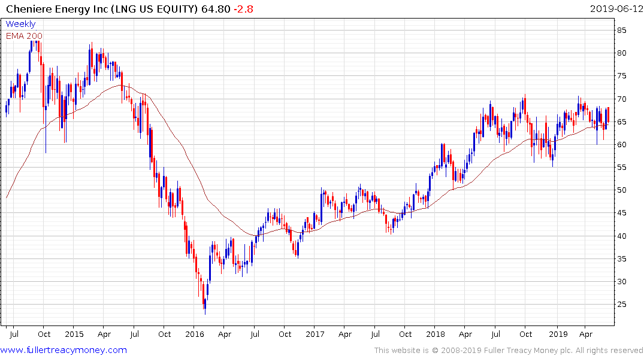The height and width of the screenshot is (359, 644).
Task: Click the date 2019-06-12
Action: tap(616, 8)
